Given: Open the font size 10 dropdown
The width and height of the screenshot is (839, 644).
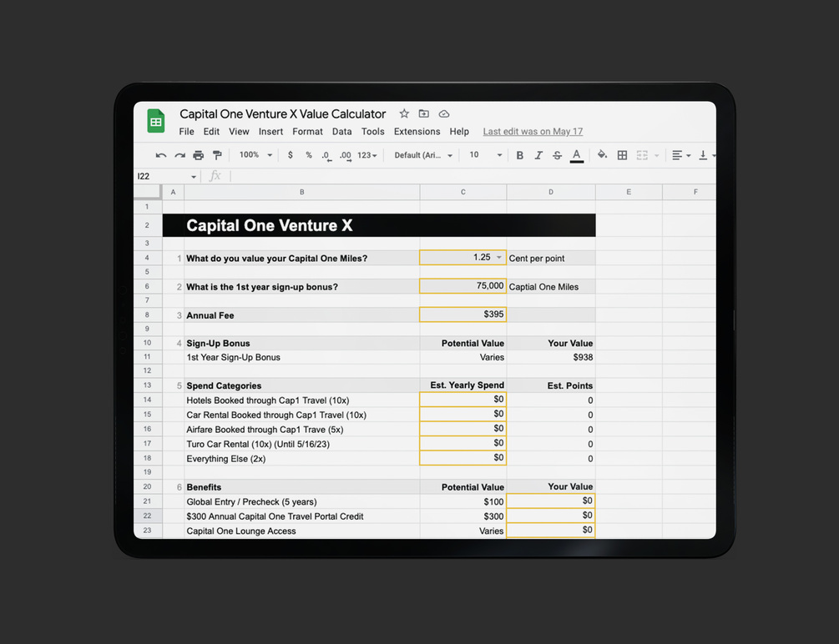Looking at the screenshot, I should (485, 155).
